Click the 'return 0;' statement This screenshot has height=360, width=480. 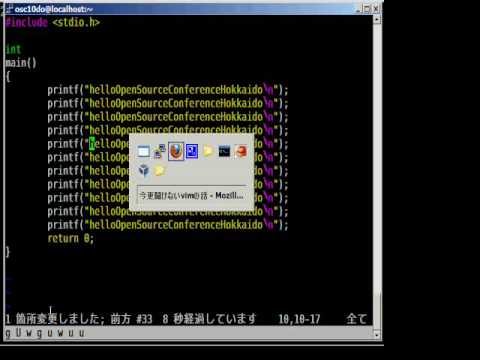[x=71, y=238]
